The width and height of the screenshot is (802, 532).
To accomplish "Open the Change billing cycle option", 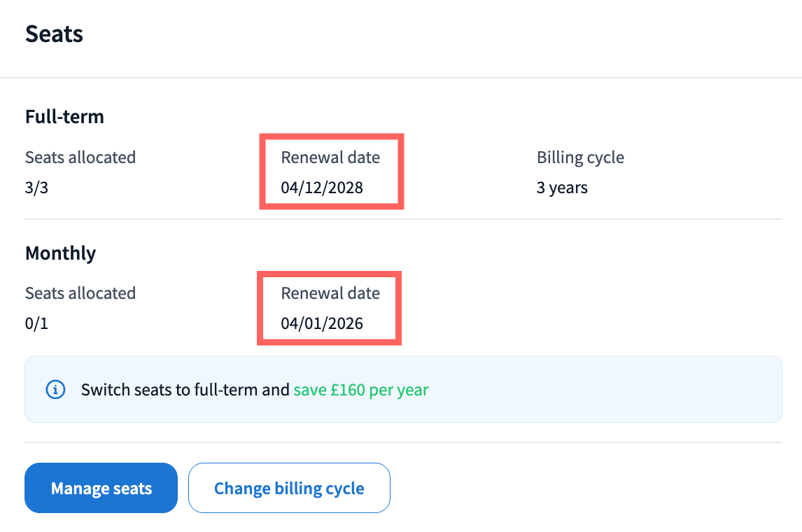I will coord(289,488).
